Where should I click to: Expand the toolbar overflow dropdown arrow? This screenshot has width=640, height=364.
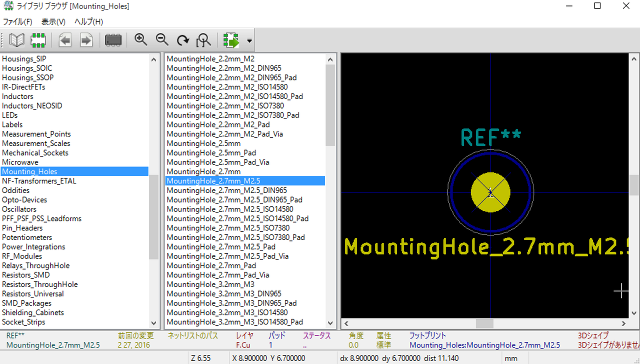click(249, 40)
